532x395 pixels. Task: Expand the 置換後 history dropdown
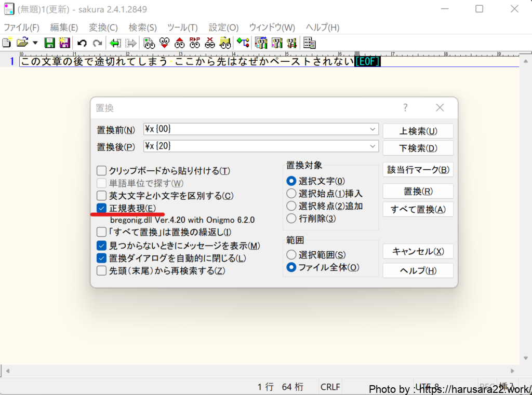tap(373, 147)
